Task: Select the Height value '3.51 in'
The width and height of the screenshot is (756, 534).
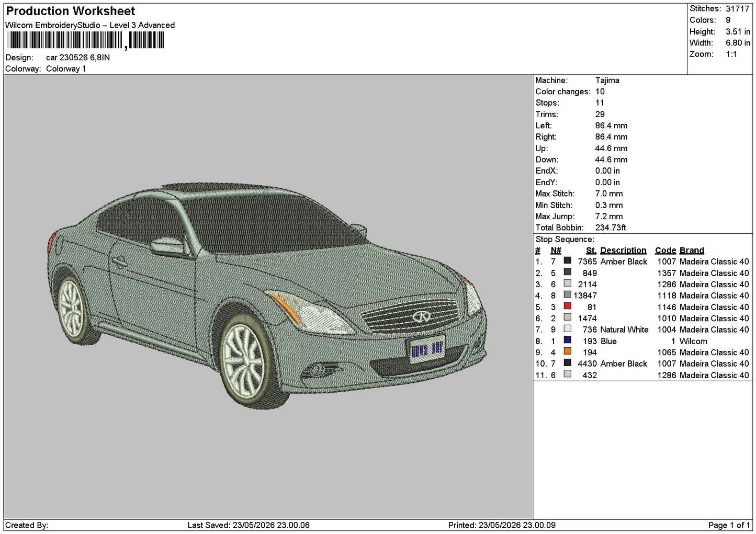Action: (x=738, y=32)
